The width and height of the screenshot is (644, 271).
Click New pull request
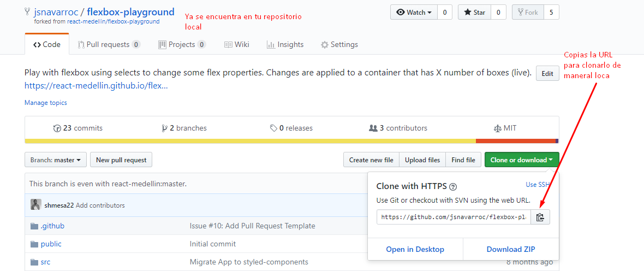point(121,160)
